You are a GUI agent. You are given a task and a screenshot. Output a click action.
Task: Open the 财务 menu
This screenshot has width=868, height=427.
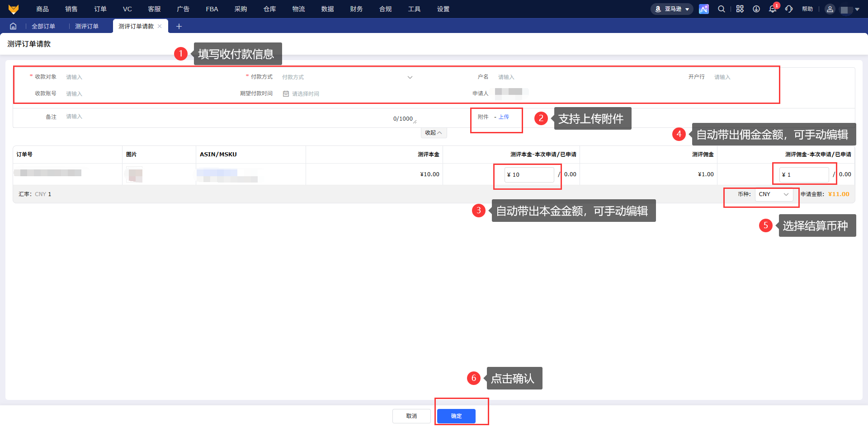pos(356,9)
